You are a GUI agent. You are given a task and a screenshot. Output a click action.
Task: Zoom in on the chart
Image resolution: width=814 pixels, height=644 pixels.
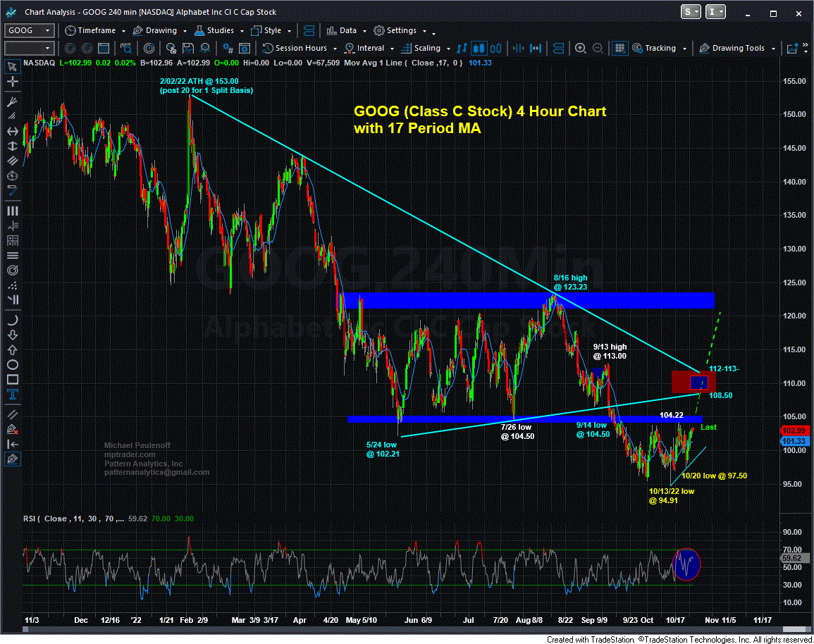click(581, 48)
